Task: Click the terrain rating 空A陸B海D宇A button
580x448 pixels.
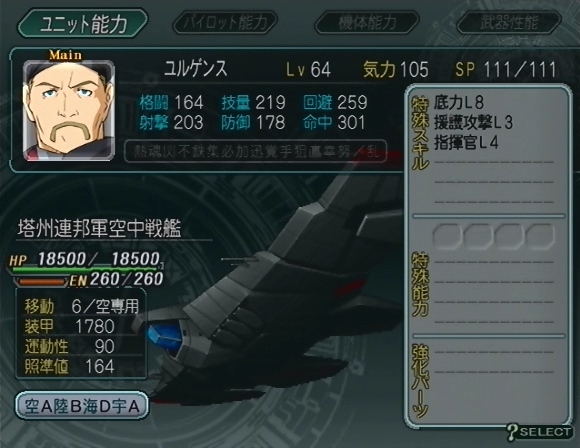Action: (x=82, y=406)
